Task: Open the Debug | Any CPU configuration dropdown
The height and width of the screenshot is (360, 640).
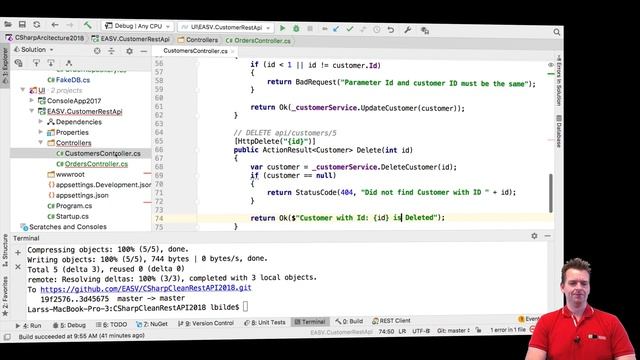Action: coord(138,26)
